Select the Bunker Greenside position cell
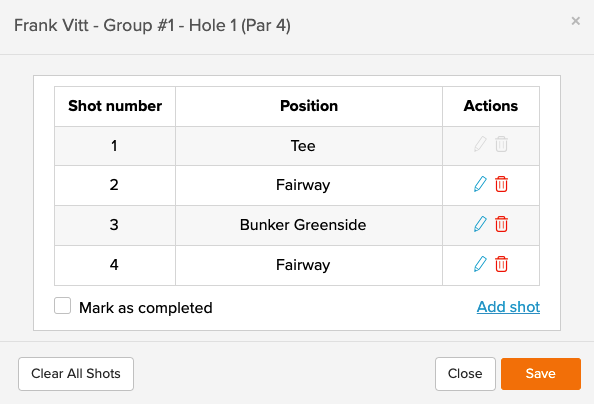 pyautogui.click(x=309, y=225)
